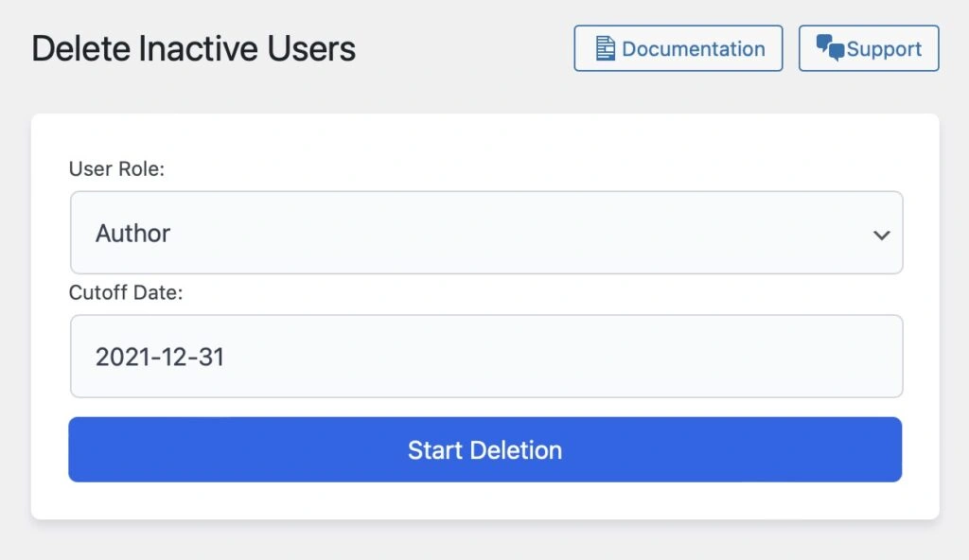
Task: Click the Delete Inactive Users heading
Action: [x=193, y=48]
